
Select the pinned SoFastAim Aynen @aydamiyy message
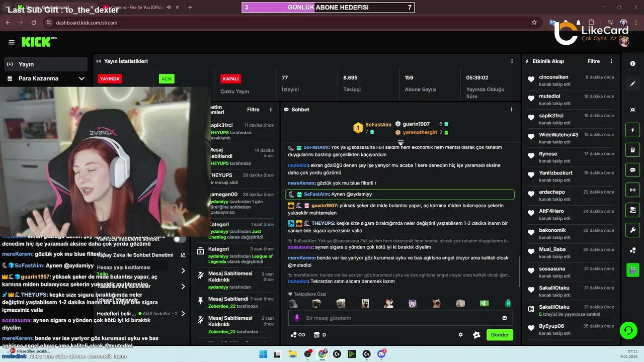point(399,194)
